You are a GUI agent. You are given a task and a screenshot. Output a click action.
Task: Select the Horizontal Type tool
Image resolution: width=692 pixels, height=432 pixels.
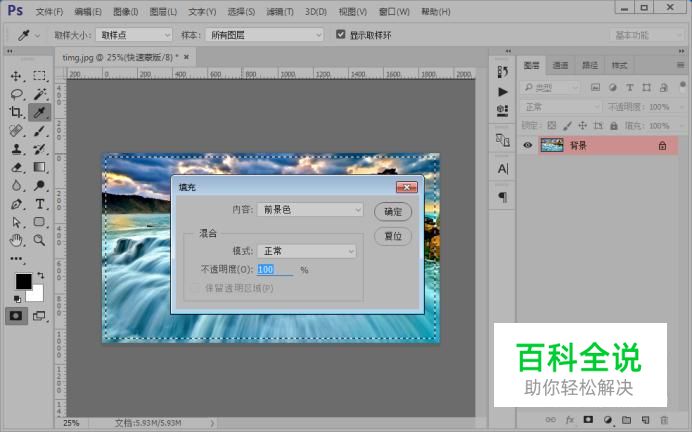point(39,204)
